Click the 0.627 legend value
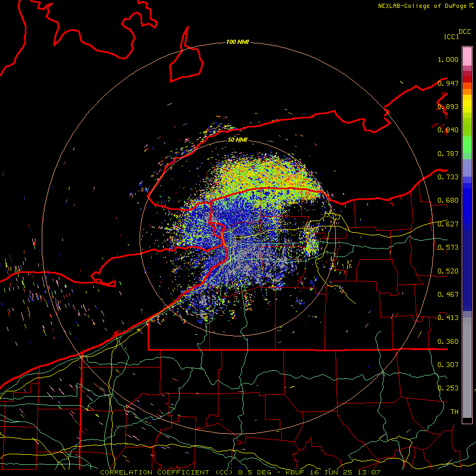The height and width of the screenshot is (476, 476). coord(448,224)
